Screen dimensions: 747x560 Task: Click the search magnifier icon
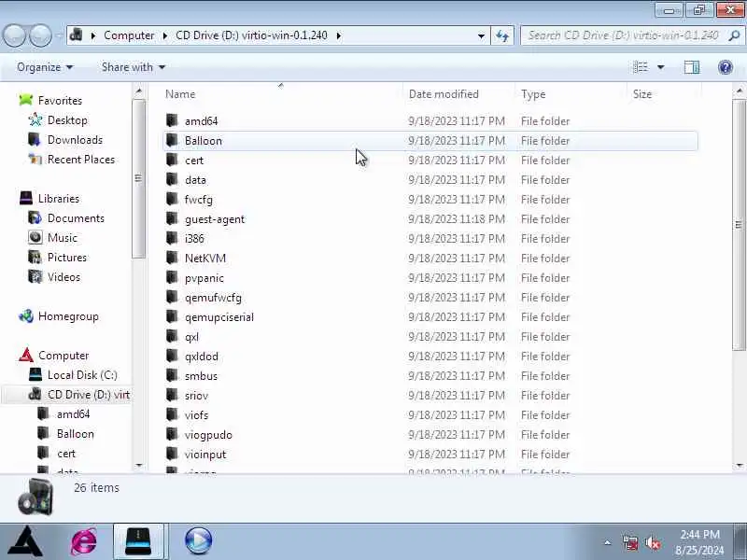pyautogui.click(x=734, y=35)
